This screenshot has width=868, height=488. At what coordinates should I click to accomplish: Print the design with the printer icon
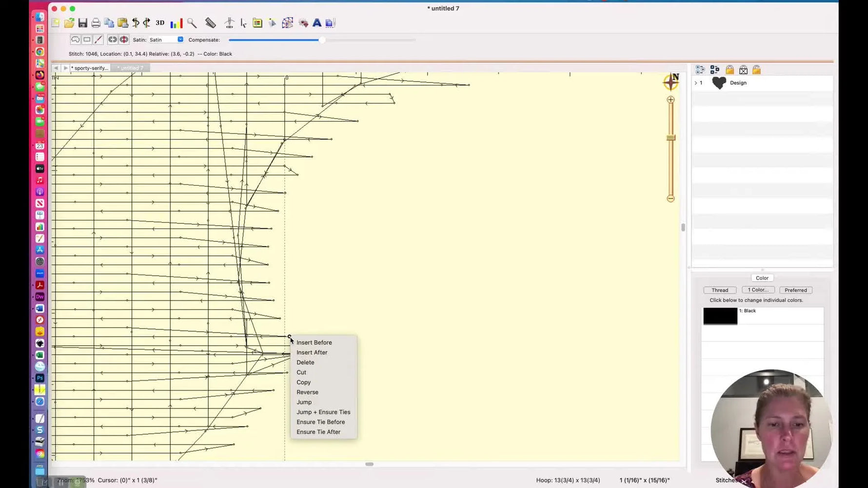(x=96, y=23)
